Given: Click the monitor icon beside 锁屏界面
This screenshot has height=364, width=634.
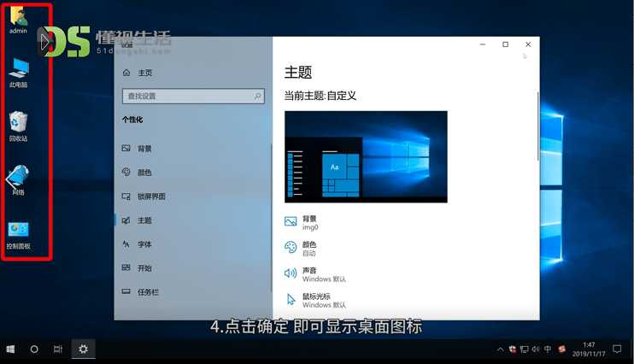Looking at the screenshot, I should (126, 197).
